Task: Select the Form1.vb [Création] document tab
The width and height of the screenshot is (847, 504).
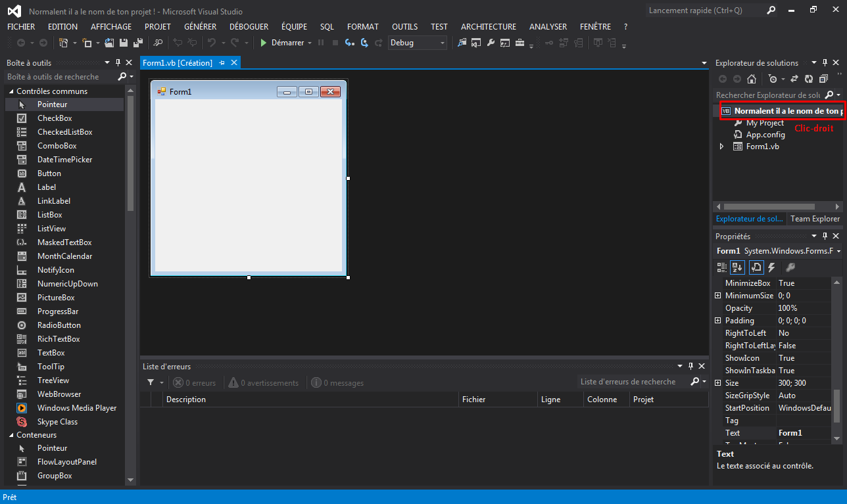Action: 178,63
